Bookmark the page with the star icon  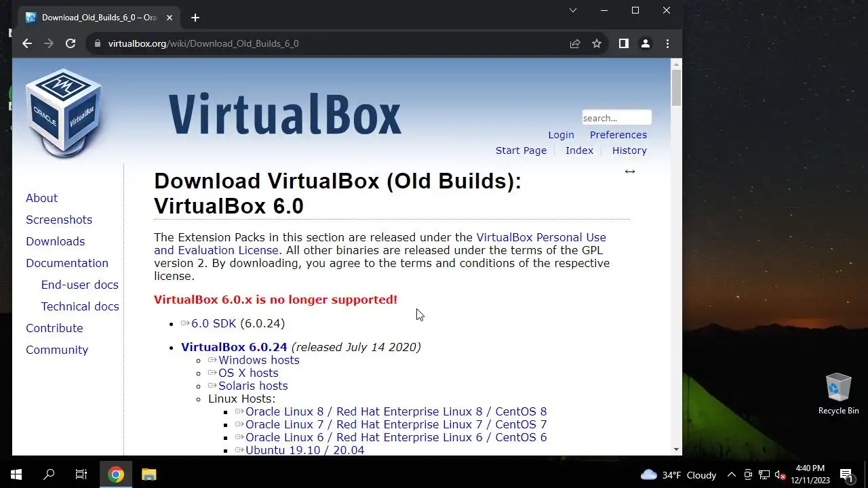point(597,43)
